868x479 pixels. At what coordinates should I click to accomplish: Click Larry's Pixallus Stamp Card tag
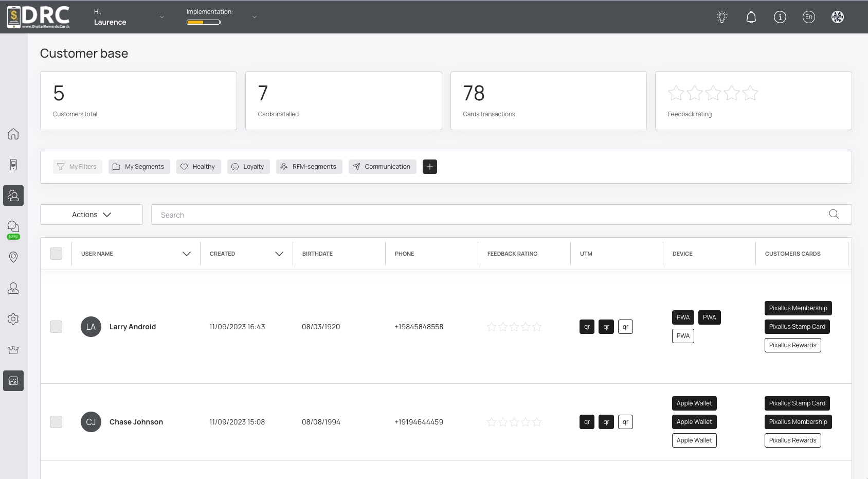pyautogui.click(x=797, y=327)
